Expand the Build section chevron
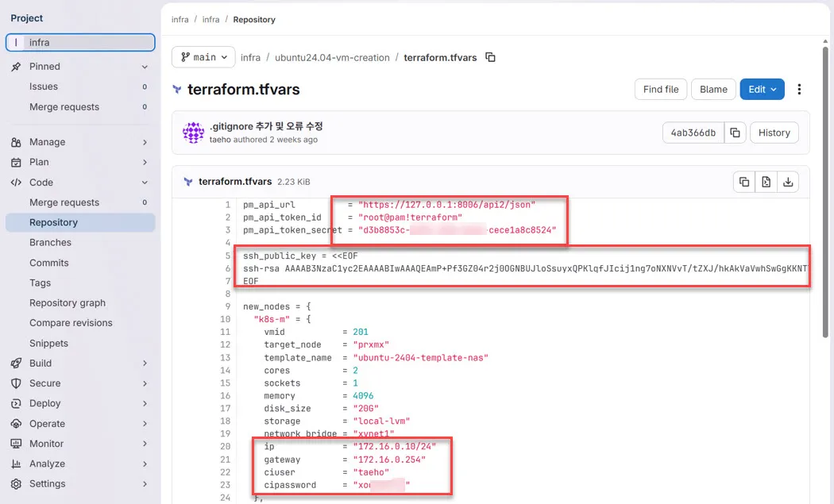Screen dimensions: 834x504 pyautogui.click(x=145, y=363)
